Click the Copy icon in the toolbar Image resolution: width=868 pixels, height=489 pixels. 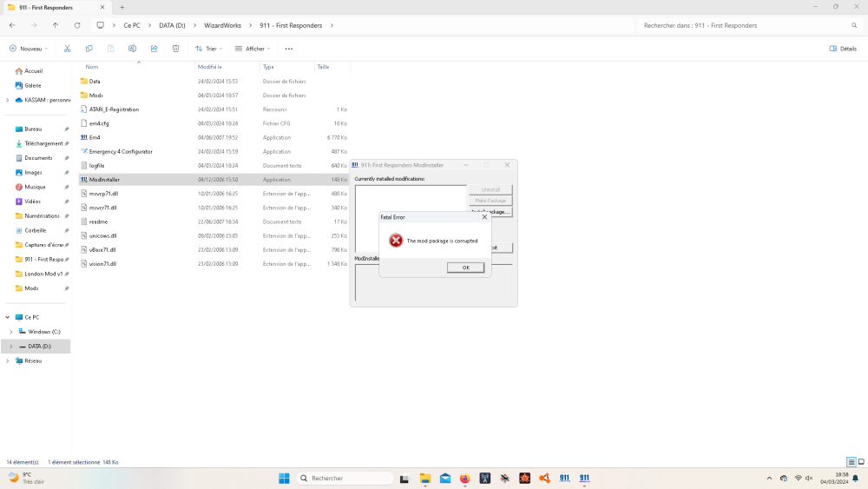point(89,49)
